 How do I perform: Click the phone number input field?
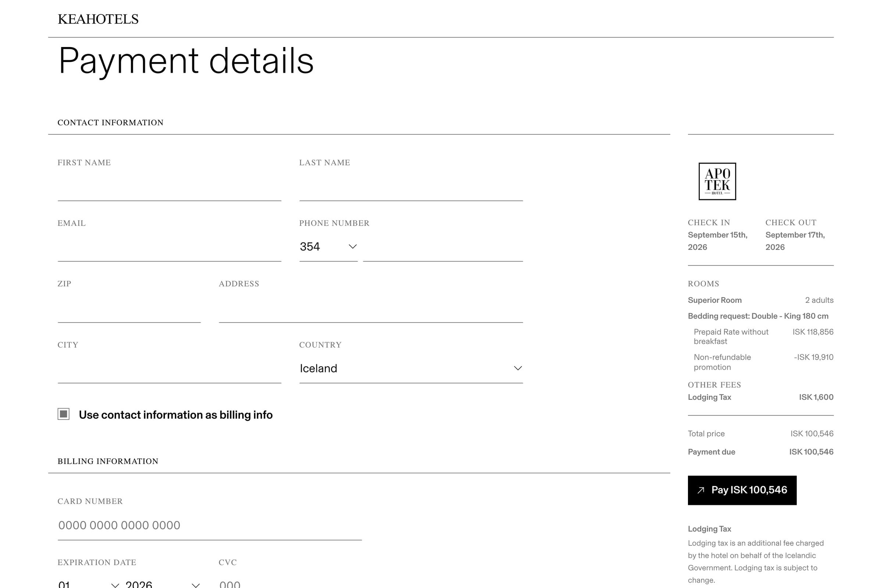pos(443,247)
